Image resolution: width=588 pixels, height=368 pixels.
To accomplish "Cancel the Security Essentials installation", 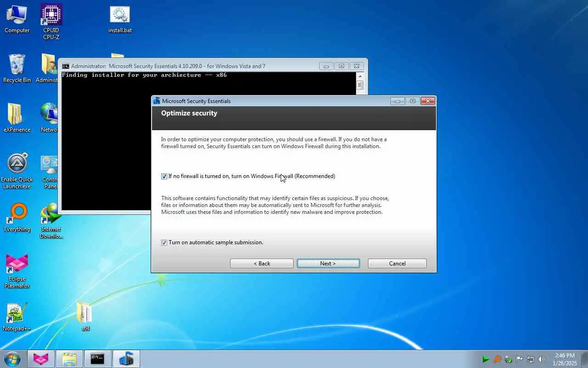I will coord(397,263).
